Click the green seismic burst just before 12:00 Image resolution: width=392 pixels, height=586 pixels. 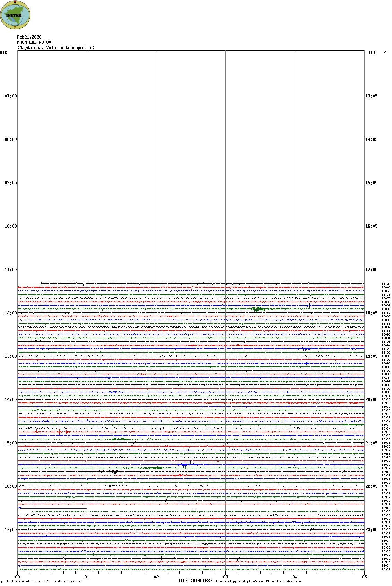click(257, 309)
